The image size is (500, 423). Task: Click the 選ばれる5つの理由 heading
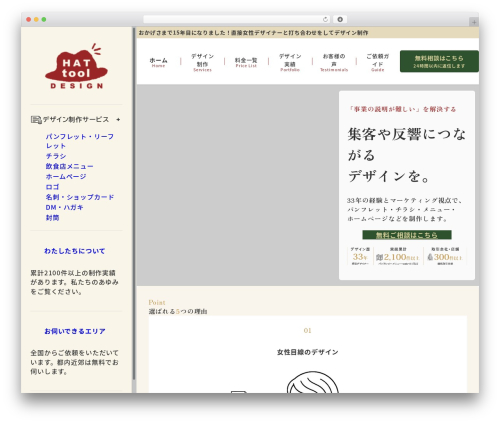(x=178, y=311)
